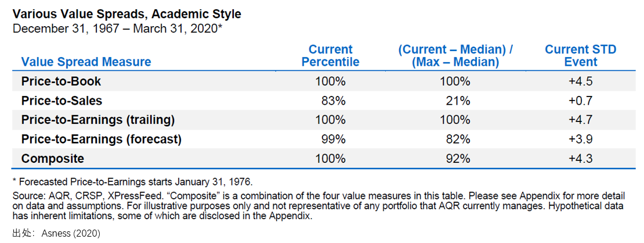644x243 pixels.
Task: Click the 'Value Spread Measure' column header
Action: pos(86,62)
